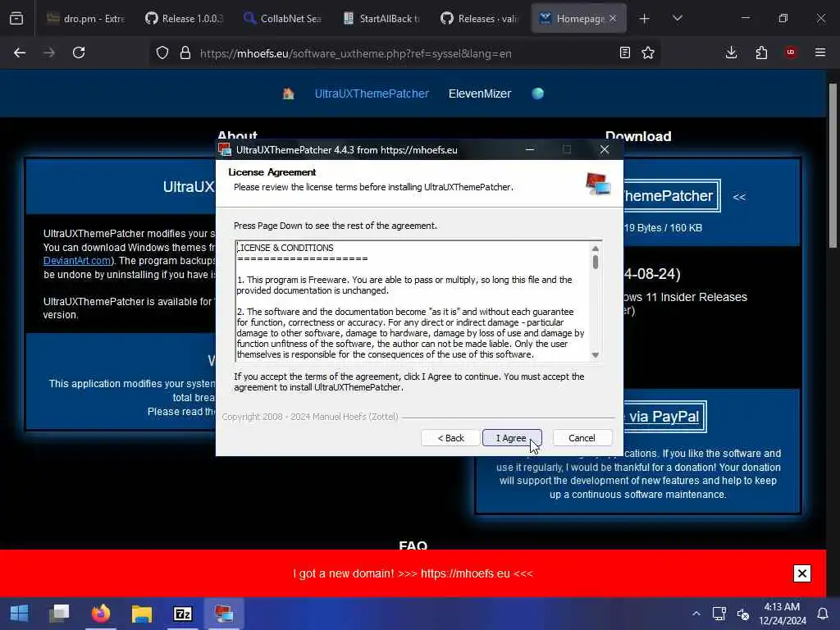Open a new browser tab
840x630 pixels.
645,19
